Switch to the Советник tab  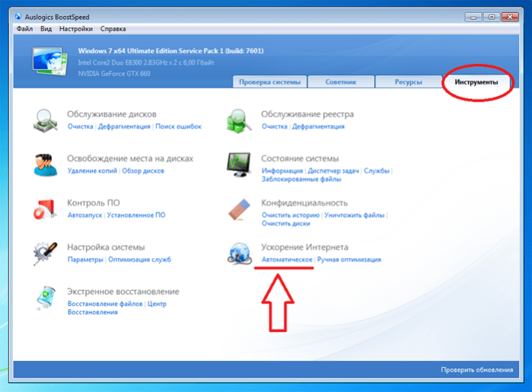[x=341, y=81]
